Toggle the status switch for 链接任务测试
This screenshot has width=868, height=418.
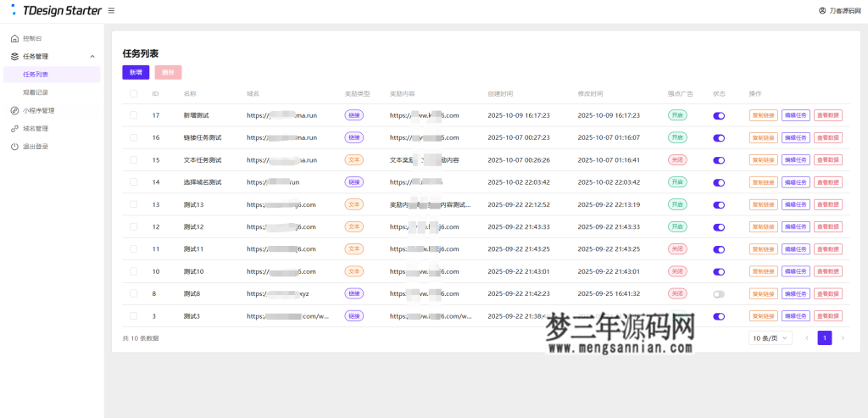tap(719, 138)
